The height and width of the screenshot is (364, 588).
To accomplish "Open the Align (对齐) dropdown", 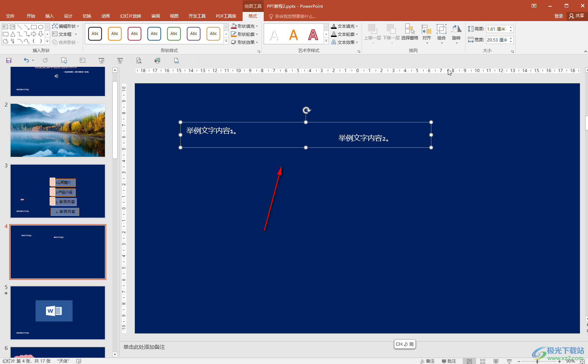I will tap(427, 33).
